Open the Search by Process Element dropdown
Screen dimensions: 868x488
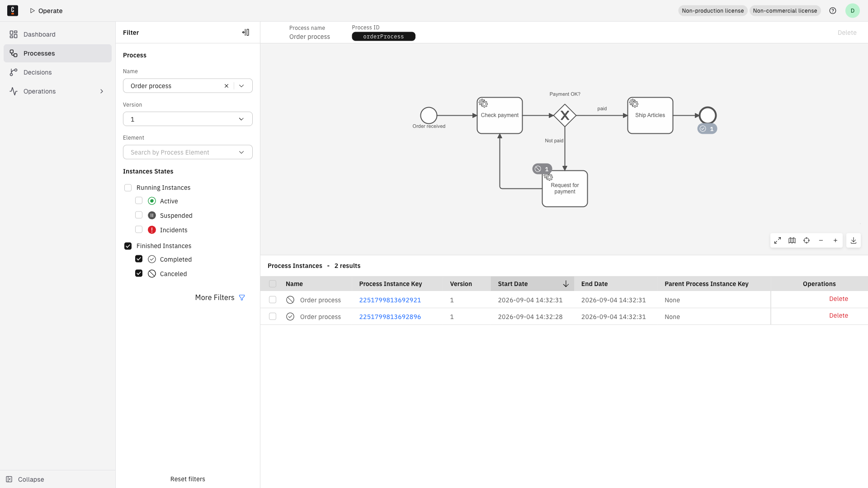(x=188, y=152)
